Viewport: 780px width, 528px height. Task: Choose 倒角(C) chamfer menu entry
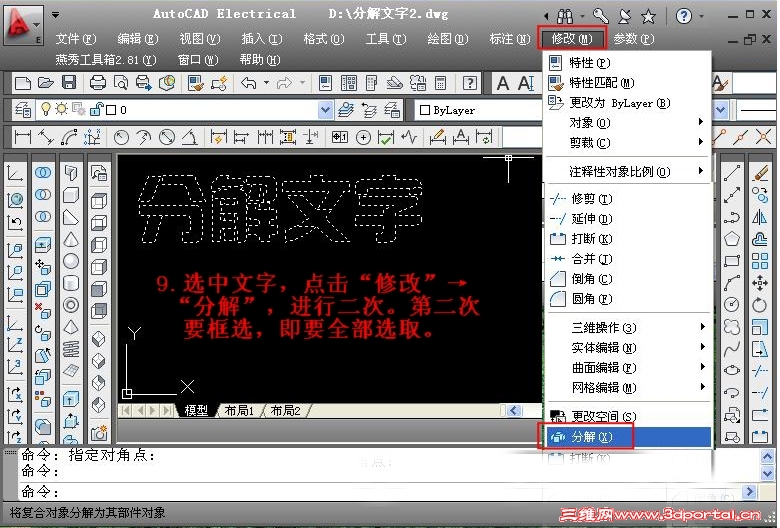point(628,279)
